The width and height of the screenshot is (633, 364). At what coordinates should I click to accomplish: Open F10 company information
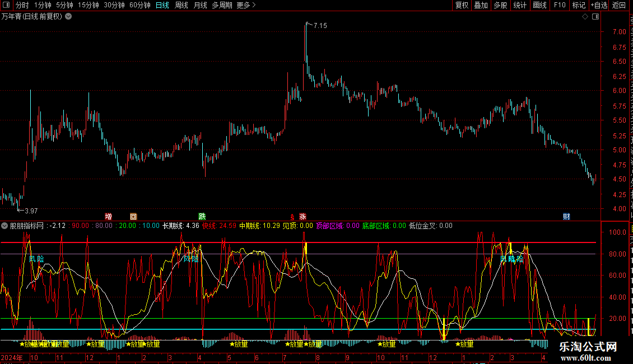pyautogui.click(x=560, y=5)
